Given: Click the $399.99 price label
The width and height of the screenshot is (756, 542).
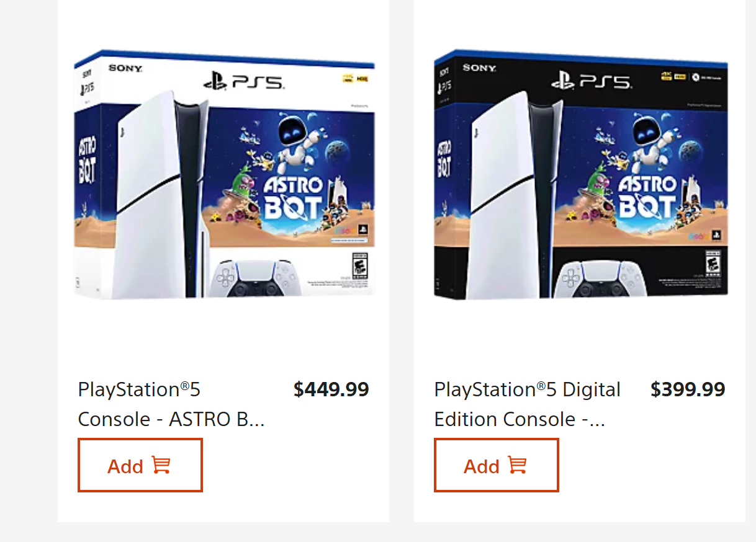Looking at the screenshot, I should pos(688,389).
